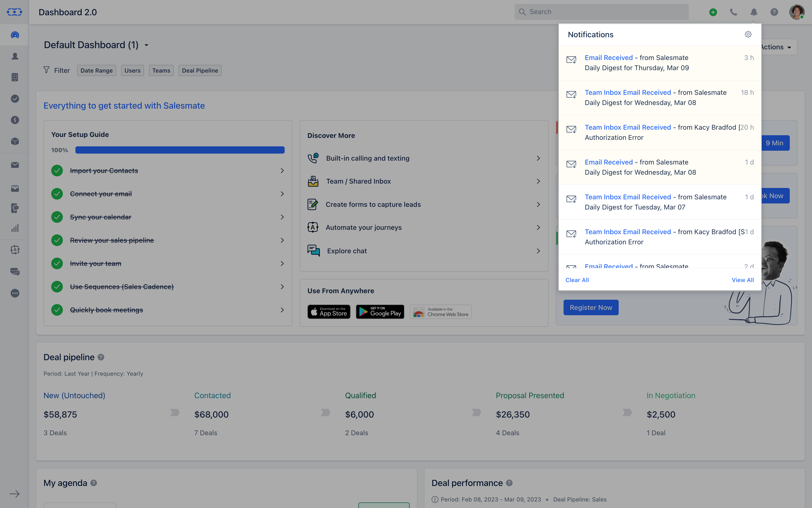Screen dimensions: 812x508
Task: Open Chat bubbles icon in sidebar
Action: [x=15, y=271]
